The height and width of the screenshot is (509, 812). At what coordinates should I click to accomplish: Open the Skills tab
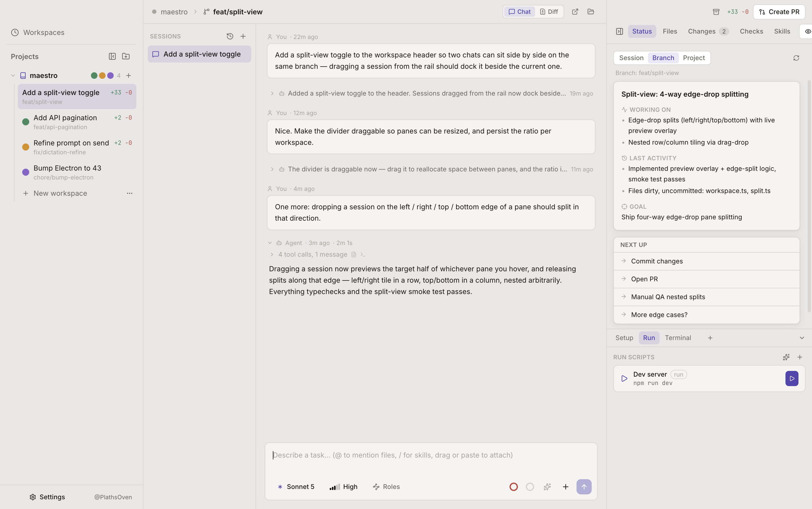(x=782, y=31)
